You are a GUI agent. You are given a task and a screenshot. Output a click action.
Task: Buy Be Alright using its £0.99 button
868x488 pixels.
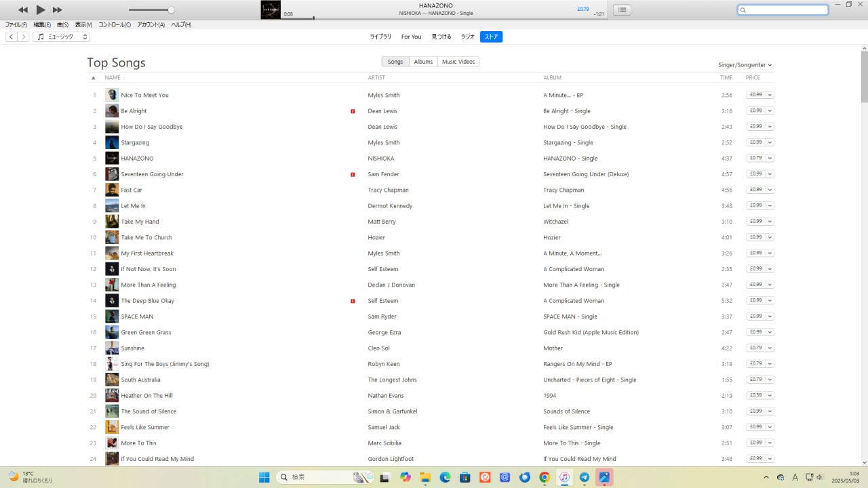pyautogui.click(x=756, y=110)
